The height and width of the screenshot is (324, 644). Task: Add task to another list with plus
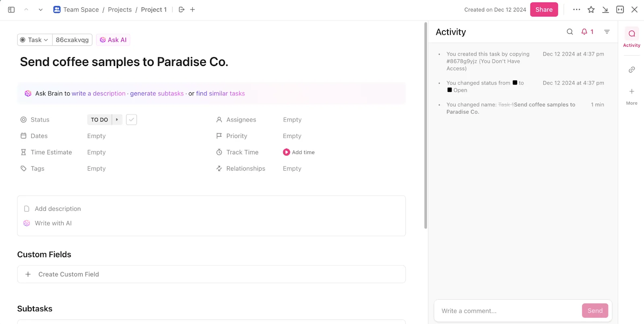point(193,10)
